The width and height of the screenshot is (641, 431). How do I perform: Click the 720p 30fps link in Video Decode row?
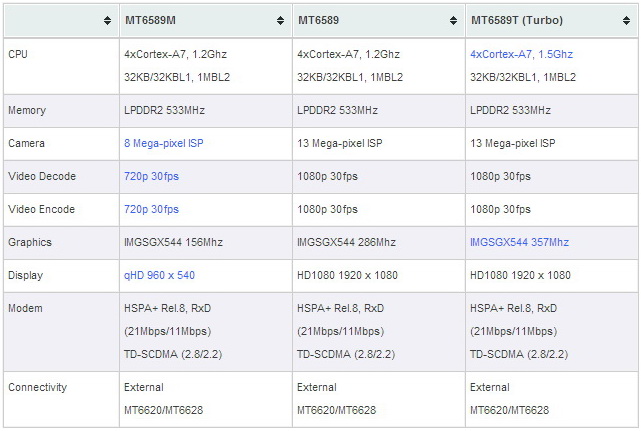tap(151, 177)
